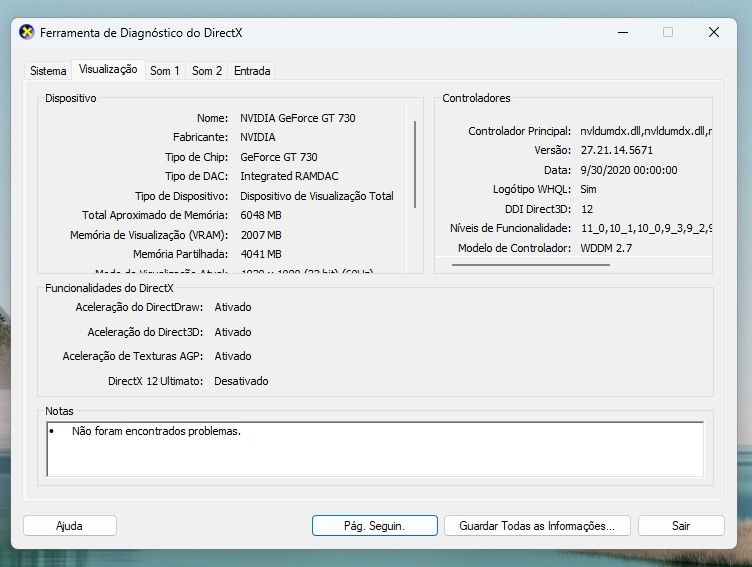This screenshot has width=752, height=567.
Task: Click the VRAM value 2007 MB
Action: coord(261,235)
